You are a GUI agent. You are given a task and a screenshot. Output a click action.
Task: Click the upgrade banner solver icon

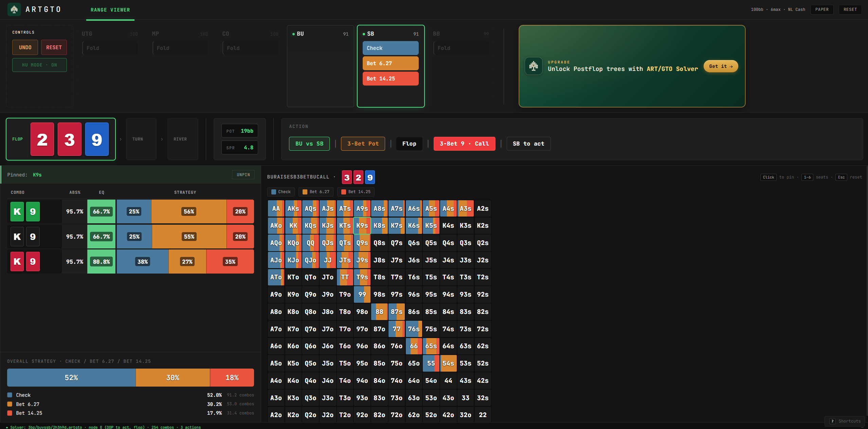(x=534, y=66)
